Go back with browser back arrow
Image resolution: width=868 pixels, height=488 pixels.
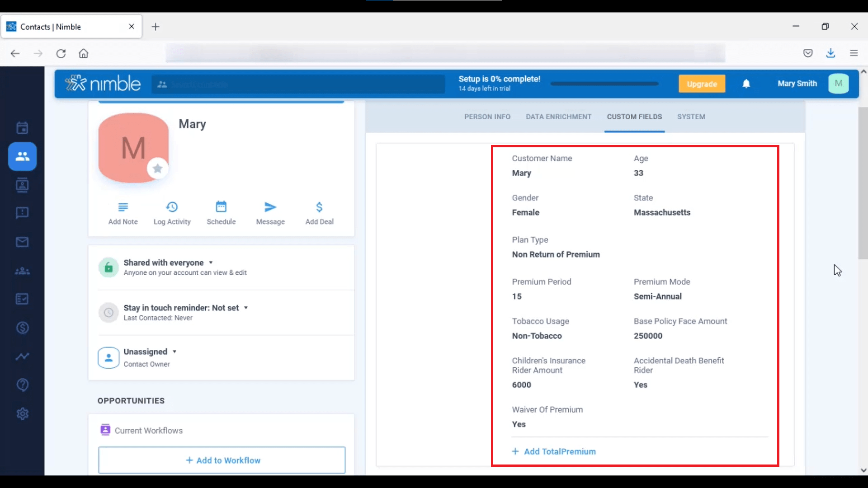tap(15, 53)
